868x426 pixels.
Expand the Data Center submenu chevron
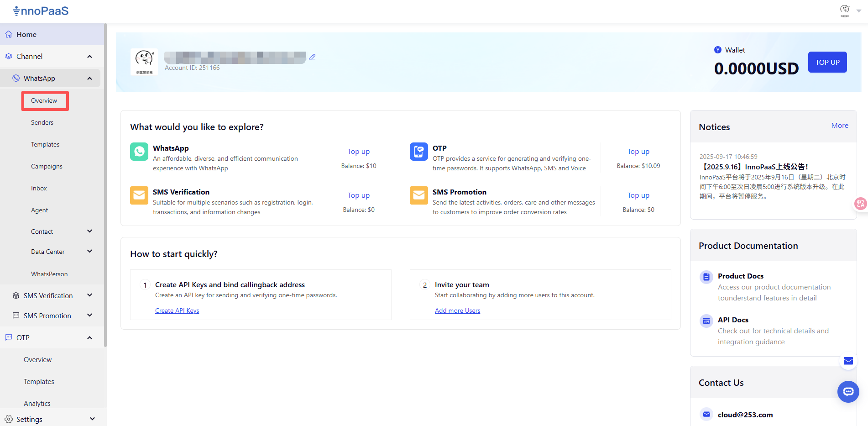click(x=89, y=251)
